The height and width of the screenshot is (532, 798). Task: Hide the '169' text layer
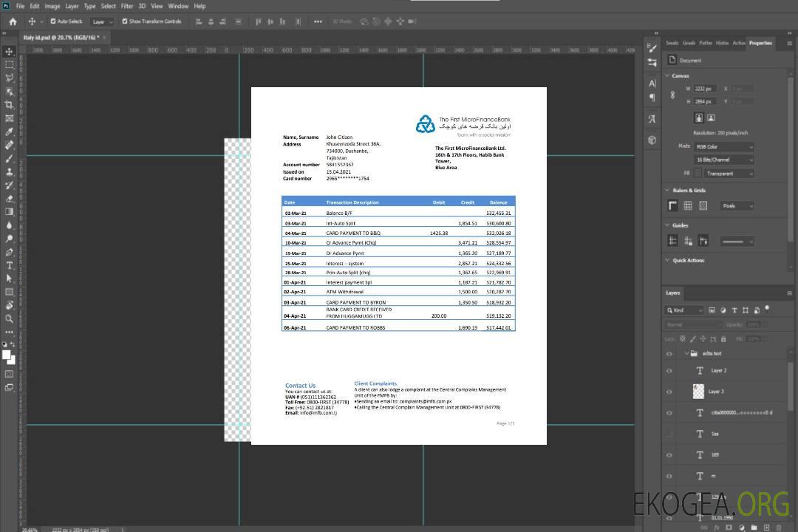(669, 455)
